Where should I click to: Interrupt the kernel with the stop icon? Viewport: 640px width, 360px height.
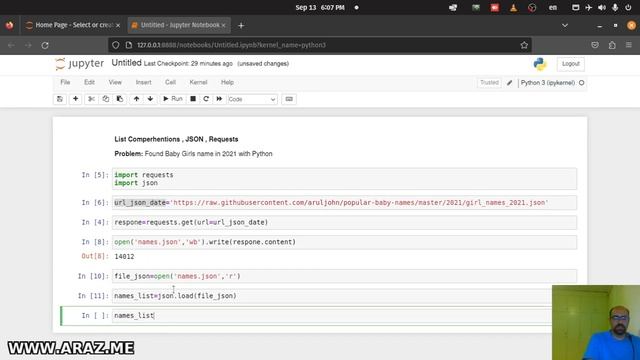pos(193,99)
